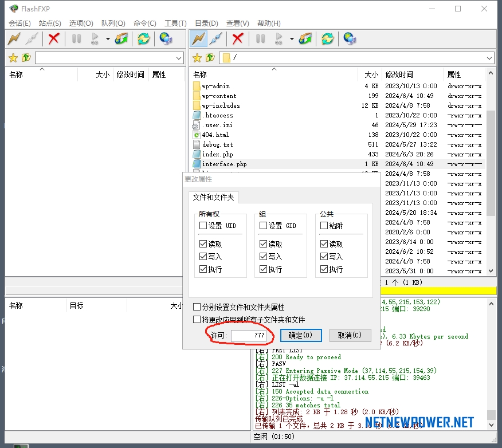This screenshot has width=502, height=448.
Task: Click the 许可 permission value field
Action: (249, 335)
